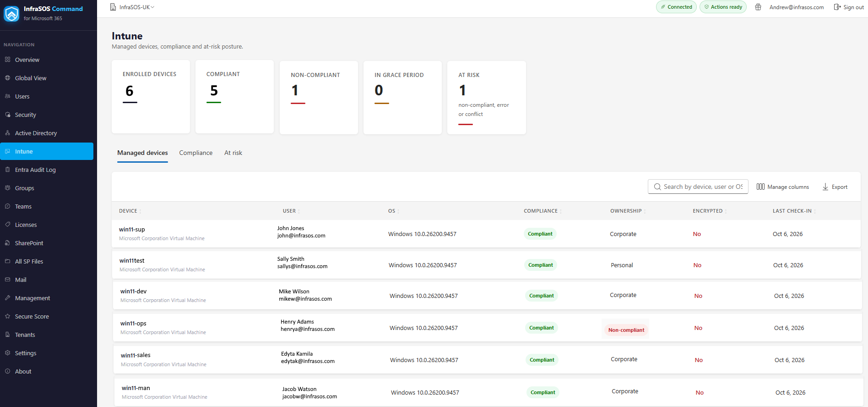The height and width of the screenshot is (407, 868).
Task: Click Andrew@infrasos.com account name
Action: point(797,7)
